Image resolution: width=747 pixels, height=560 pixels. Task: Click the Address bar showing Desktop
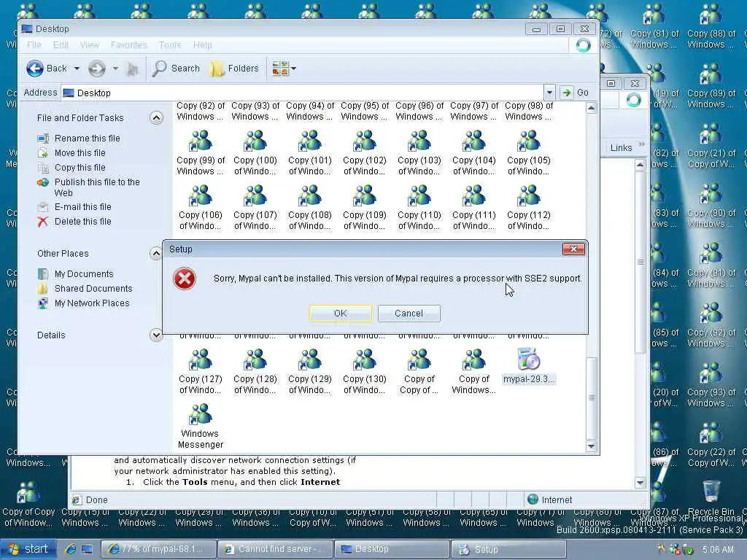pyautogui.click(x=303, y=93)
